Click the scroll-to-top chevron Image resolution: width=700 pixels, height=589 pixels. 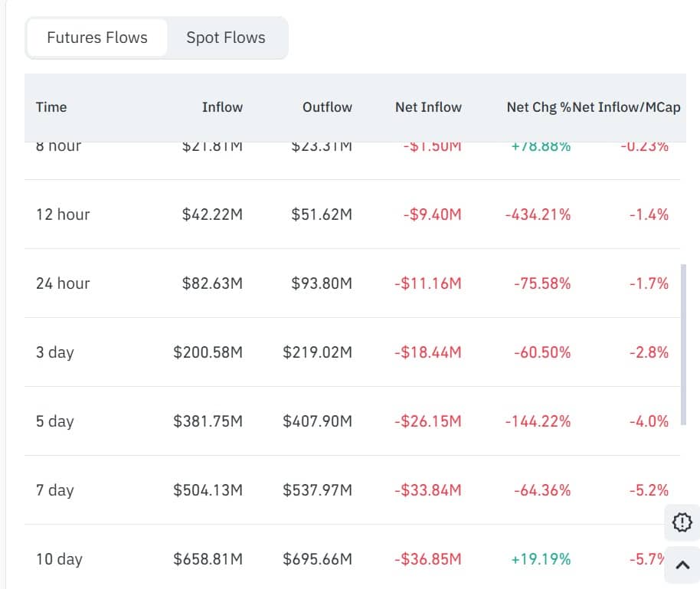[681, 565]
